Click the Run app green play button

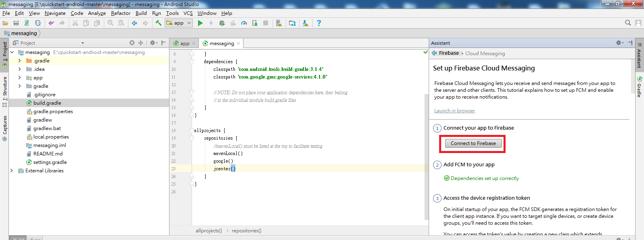(200, 23)
